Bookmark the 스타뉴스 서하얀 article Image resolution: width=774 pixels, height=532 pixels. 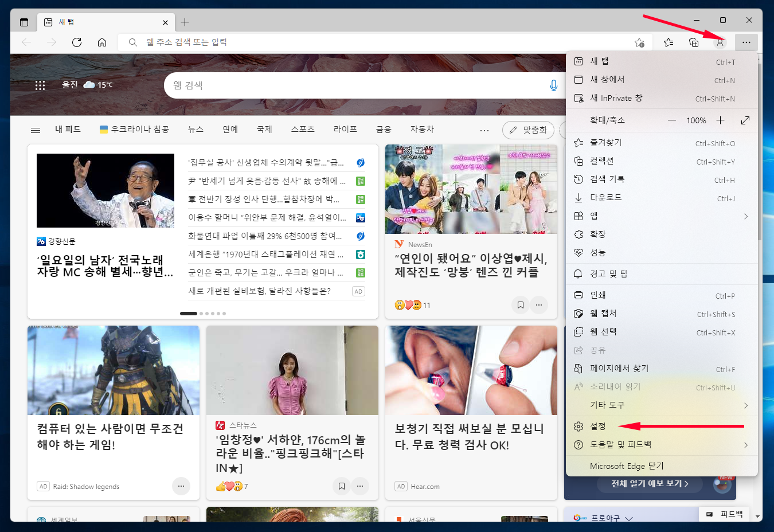(x=342, y=486)
